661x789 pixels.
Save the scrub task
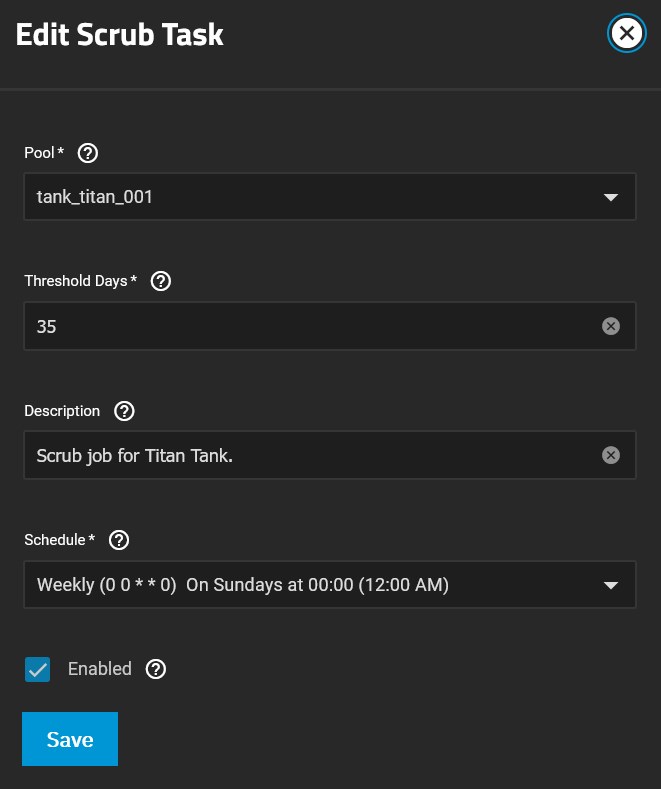pyautogui.click(x=70, y=739)
